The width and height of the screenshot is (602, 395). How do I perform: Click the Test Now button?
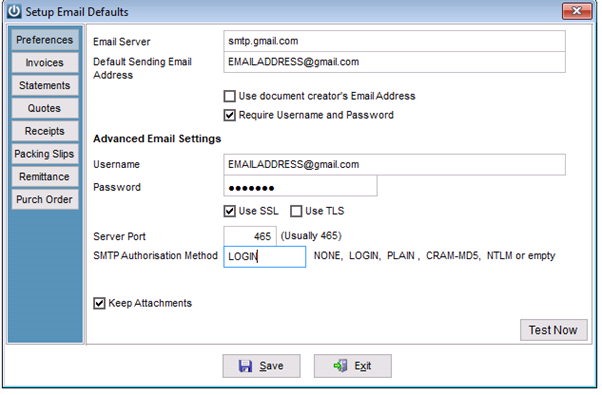coord(553,330)
